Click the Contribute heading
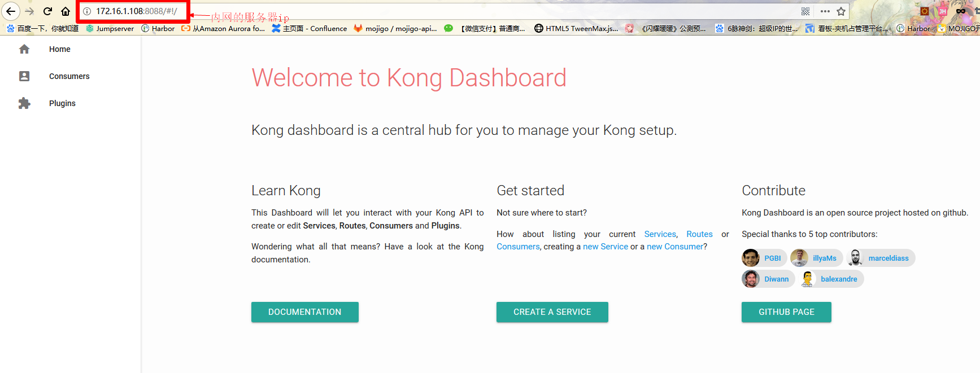 point(773,191)
